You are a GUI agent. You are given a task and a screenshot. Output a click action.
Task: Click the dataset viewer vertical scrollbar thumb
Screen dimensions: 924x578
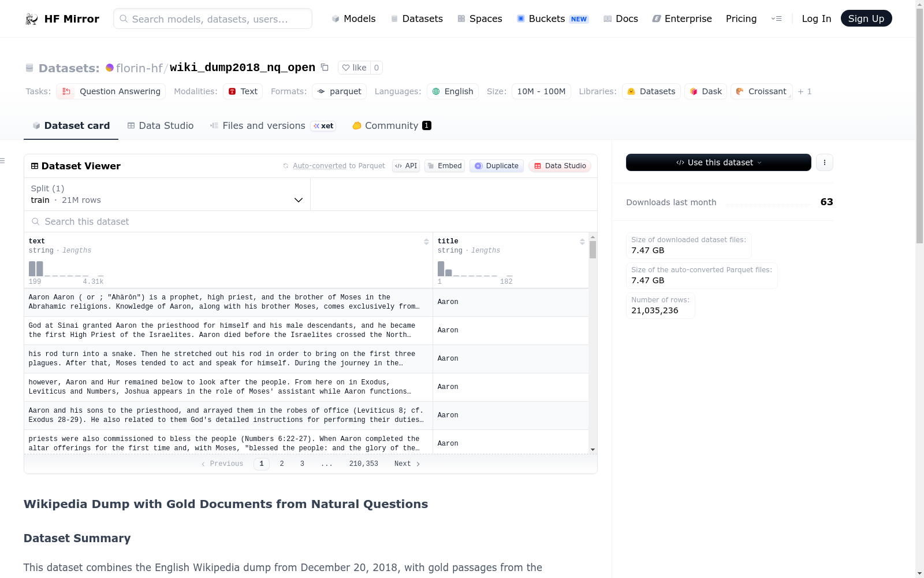pos(593,250)
